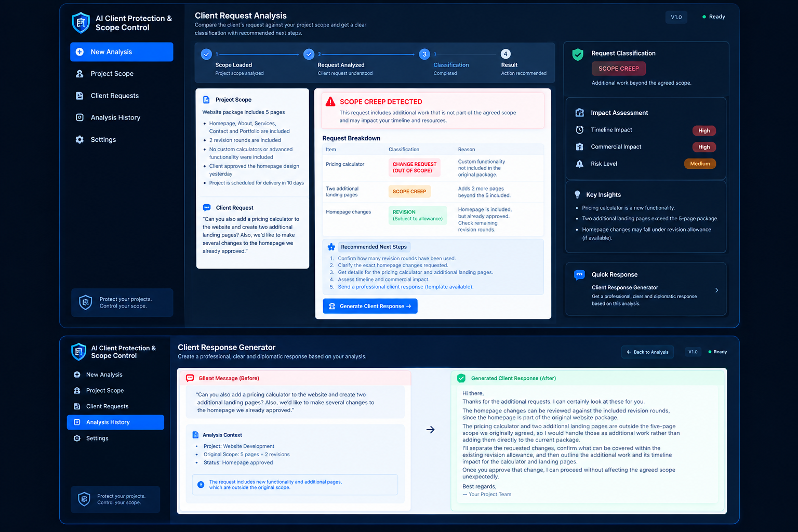Image resolution: width=798 pixels, height=532 pixels.
Task: Click the Request Analyzed step checkmark
Action: (x=309, y=54)
